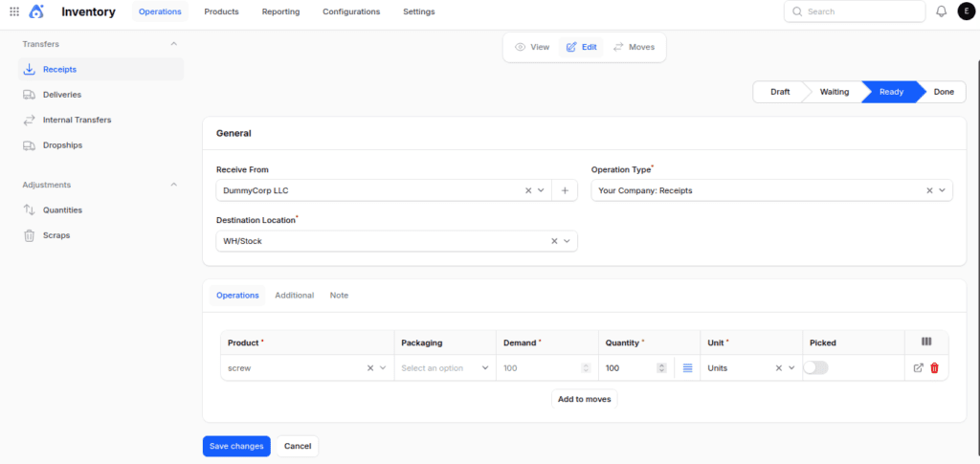
Task: Click the Inventory app logo icon
Action: pos(37,11)
